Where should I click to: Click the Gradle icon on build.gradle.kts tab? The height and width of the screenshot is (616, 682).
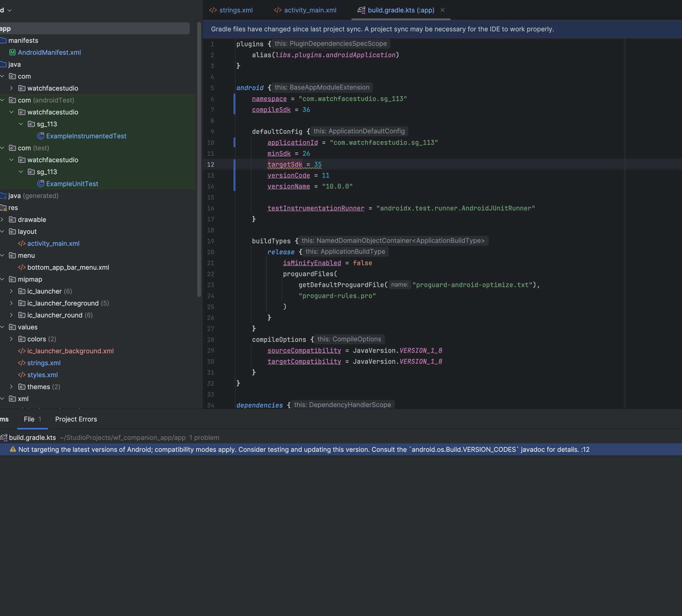coord(361,10)
